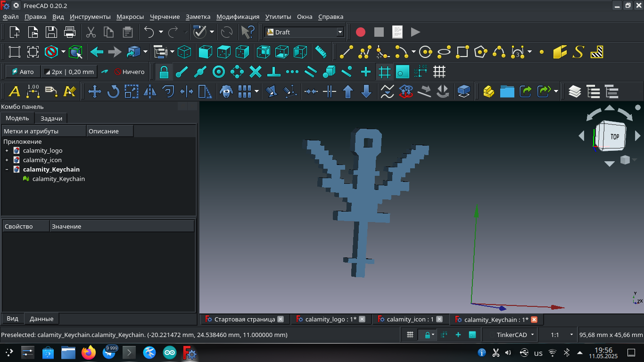Toggle Snap Center in snap toolbar

tap(219, 72)
